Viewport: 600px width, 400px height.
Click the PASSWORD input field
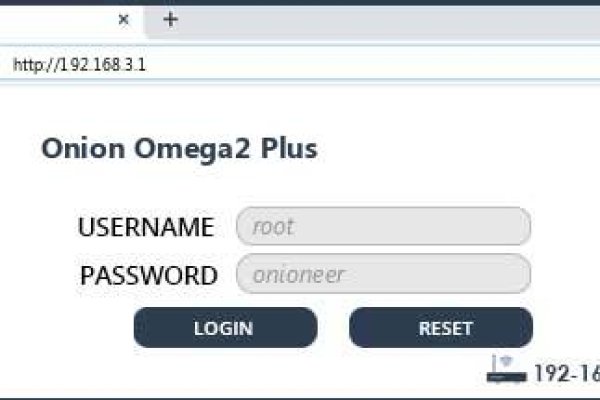click(x=383, y=274)
